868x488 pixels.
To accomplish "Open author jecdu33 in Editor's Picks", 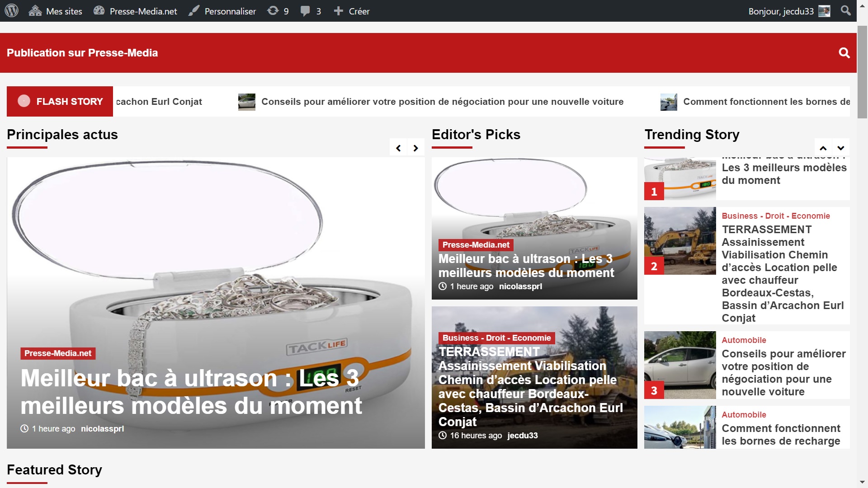I will click(x=523, y=436).
